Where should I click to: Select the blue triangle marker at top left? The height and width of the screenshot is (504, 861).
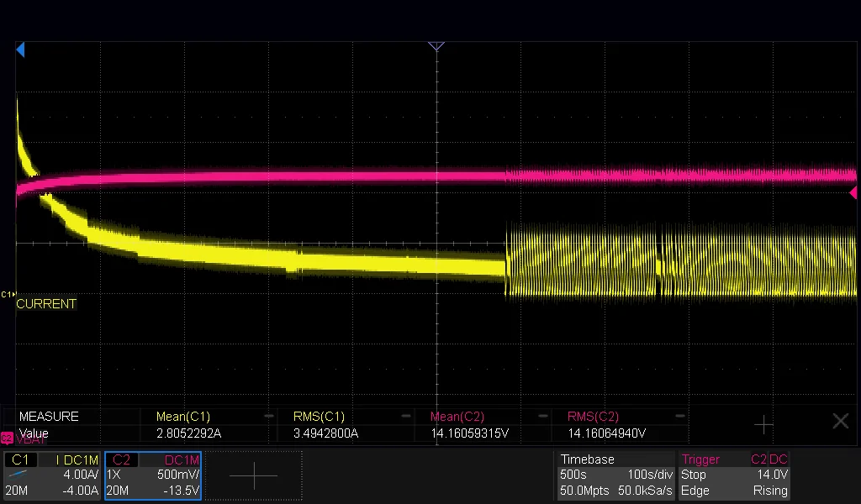point(20,50)
